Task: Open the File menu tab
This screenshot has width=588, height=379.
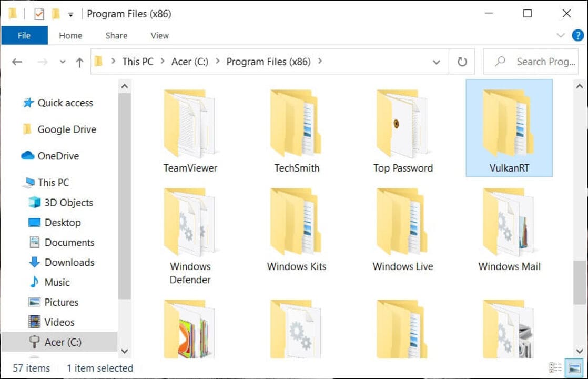Action: click(x=24, y=35)
